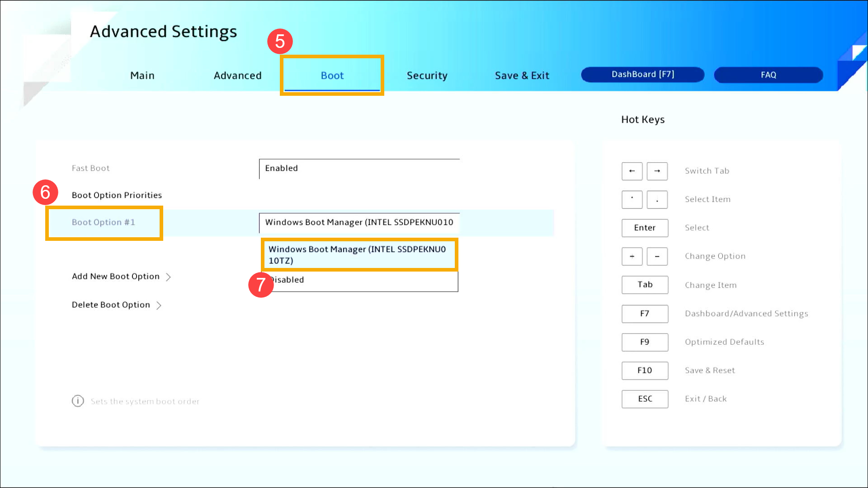Click the Optimized Defaults label

click(724, 343)
